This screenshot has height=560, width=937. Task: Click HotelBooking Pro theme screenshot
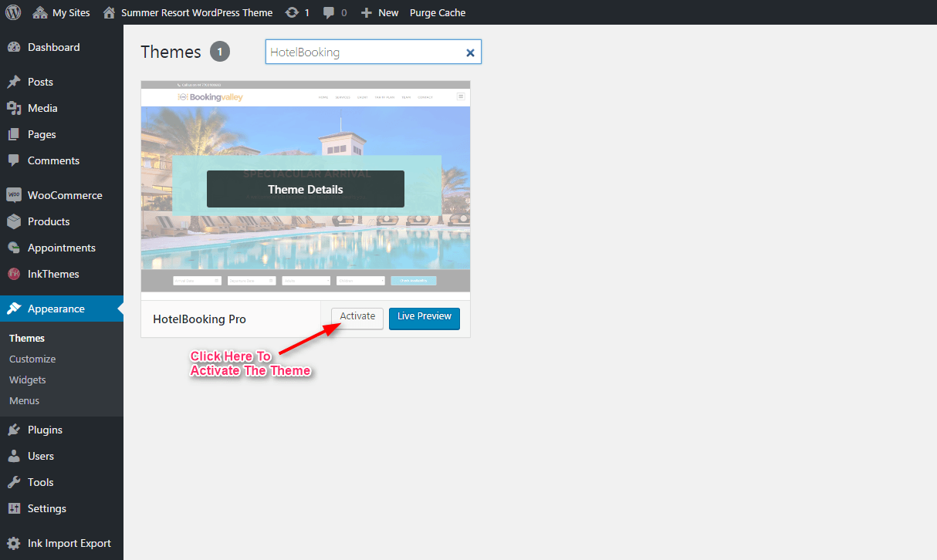pyautogui.click(x=306, y=191)
